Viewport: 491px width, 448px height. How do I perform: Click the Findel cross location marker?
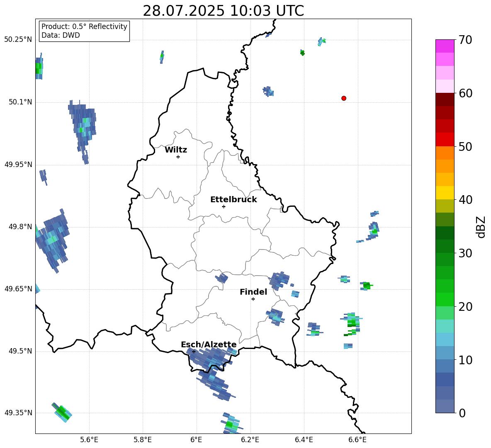pyautogui.click(x=253, y=299)
